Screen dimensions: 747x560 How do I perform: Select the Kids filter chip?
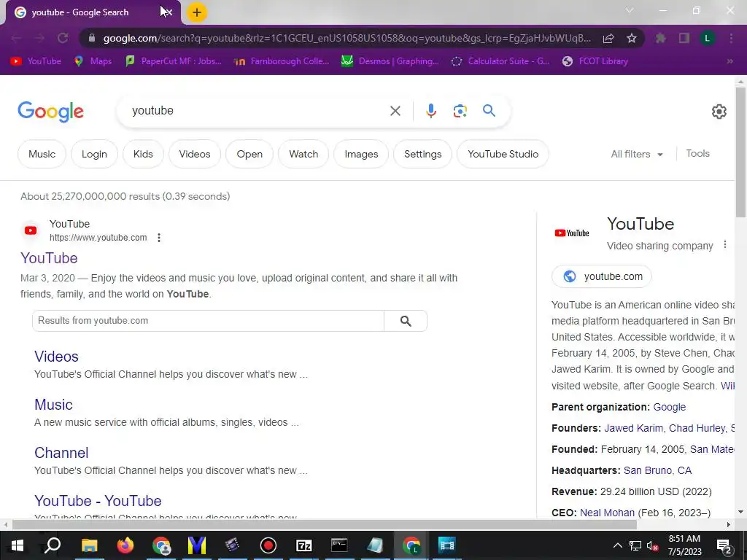(143, 155)
